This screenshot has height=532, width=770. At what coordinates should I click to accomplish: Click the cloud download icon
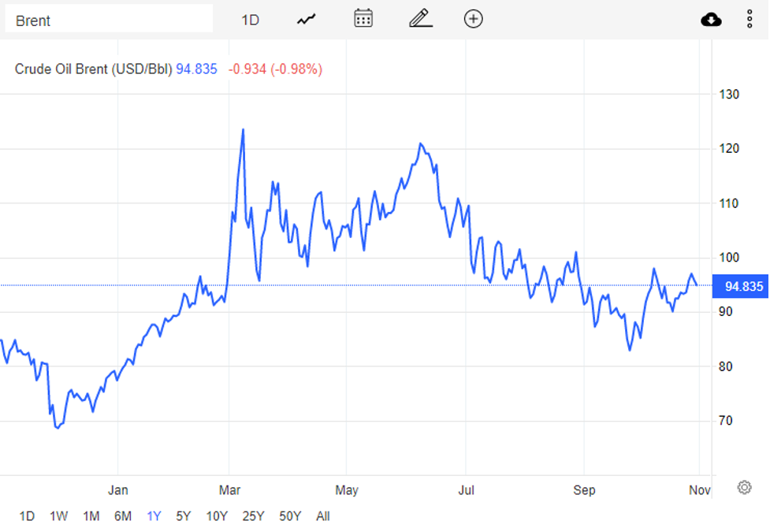(x=711, y=20)
